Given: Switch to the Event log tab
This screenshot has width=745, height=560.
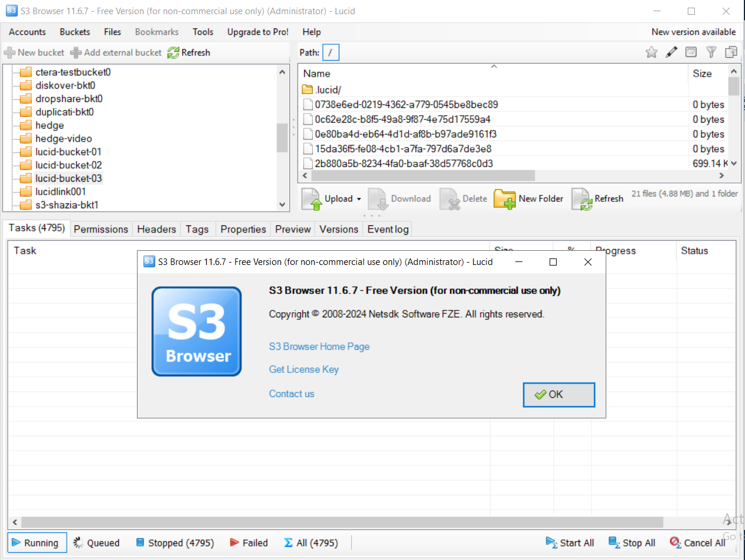Looking at the screenshot, I should point(388,229).
